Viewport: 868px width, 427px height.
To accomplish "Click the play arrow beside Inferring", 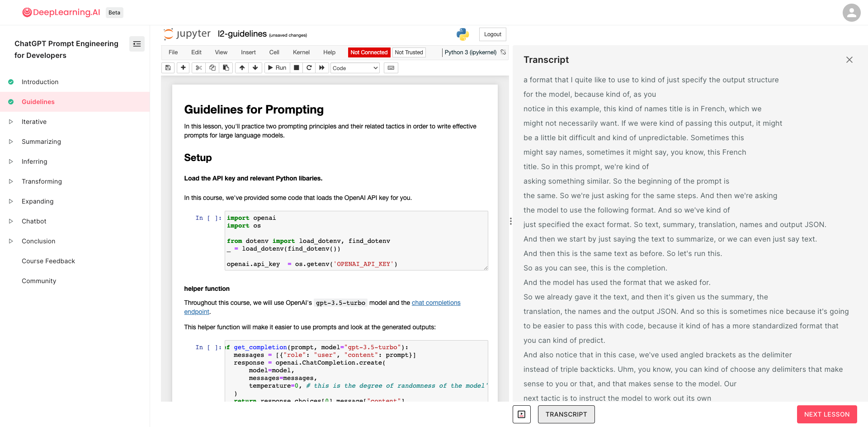I will [11, 161].
